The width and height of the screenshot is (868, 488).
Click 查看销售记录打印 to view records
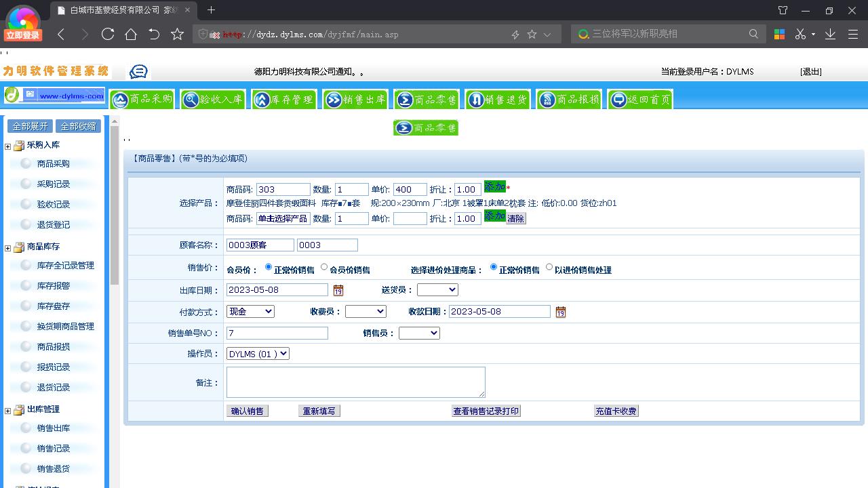486,410
